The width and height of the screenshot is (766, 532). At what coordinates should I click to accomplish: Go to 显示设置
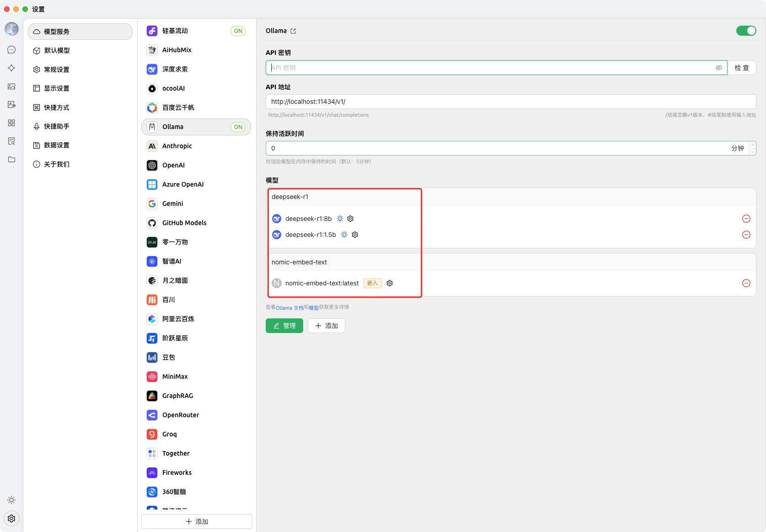click(x=80, y=88)
